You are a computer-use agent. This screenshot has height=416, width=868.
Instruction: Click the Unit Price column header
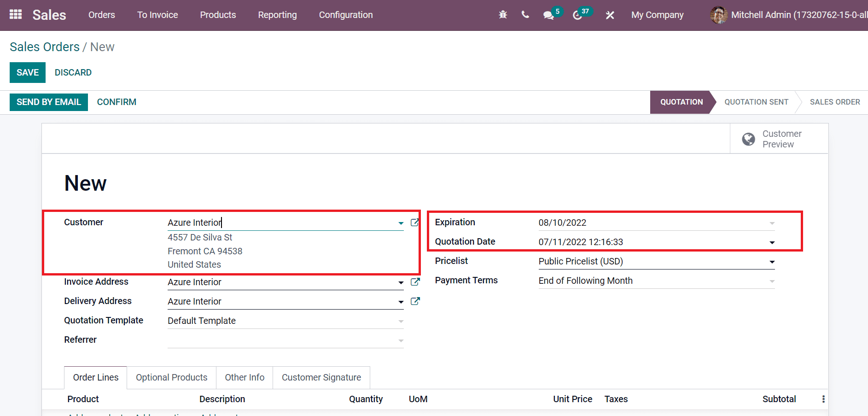572,399
